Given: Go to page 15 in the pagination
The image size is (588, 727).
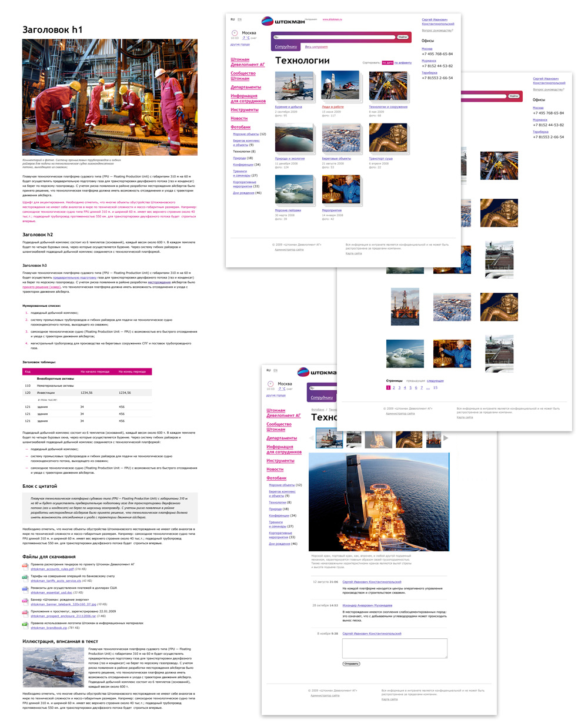Looking at the screenshot, I should pyautogui.click(x=435, y=388).
